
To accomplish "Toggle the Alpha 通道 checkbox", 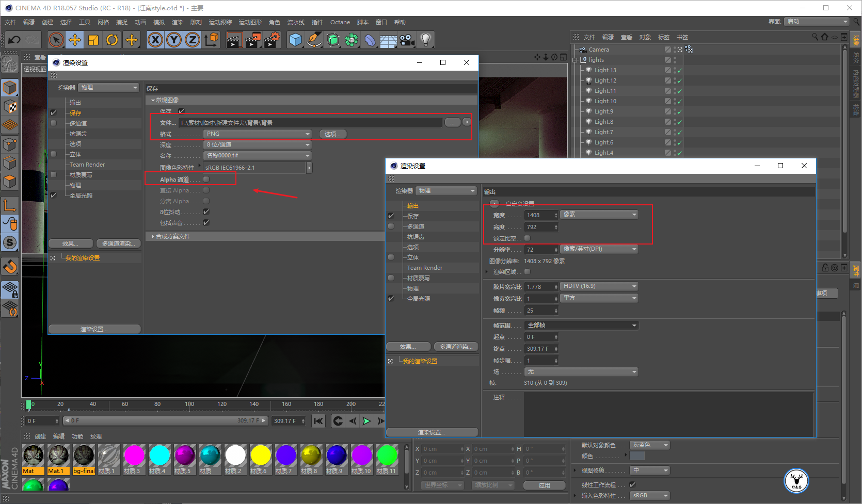I will tap(206, 180).
